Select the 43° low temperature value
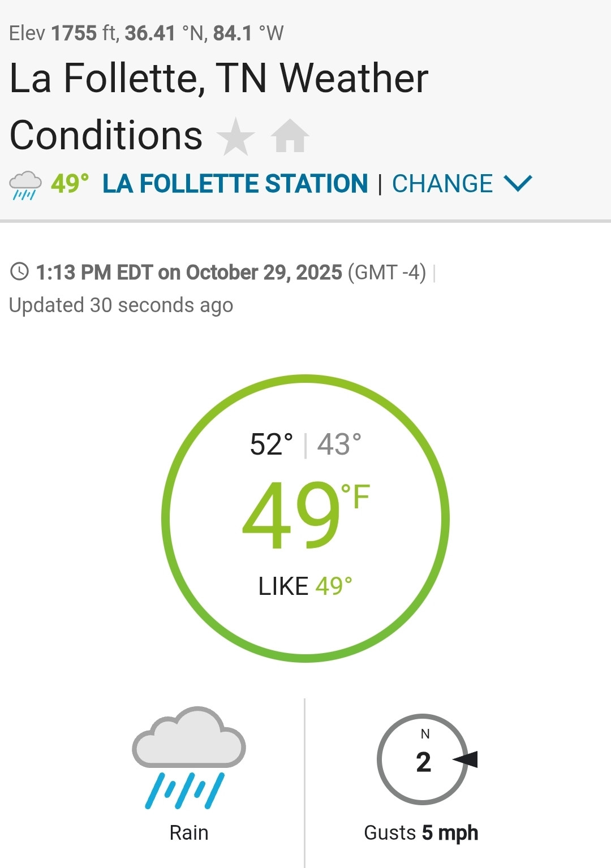The image size is (611, 868). (339, 444)
